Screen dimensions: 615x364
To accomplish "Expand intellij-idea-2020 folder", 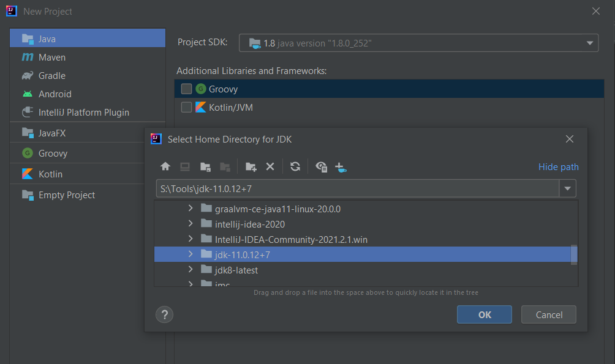I will 191,223.
